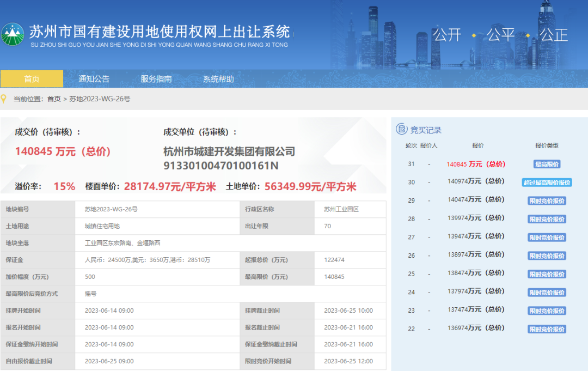Click the 超过最高限价报价 tag in round 30
The width and height of the screenshot is (588, 371).
(x=547, y=183)
